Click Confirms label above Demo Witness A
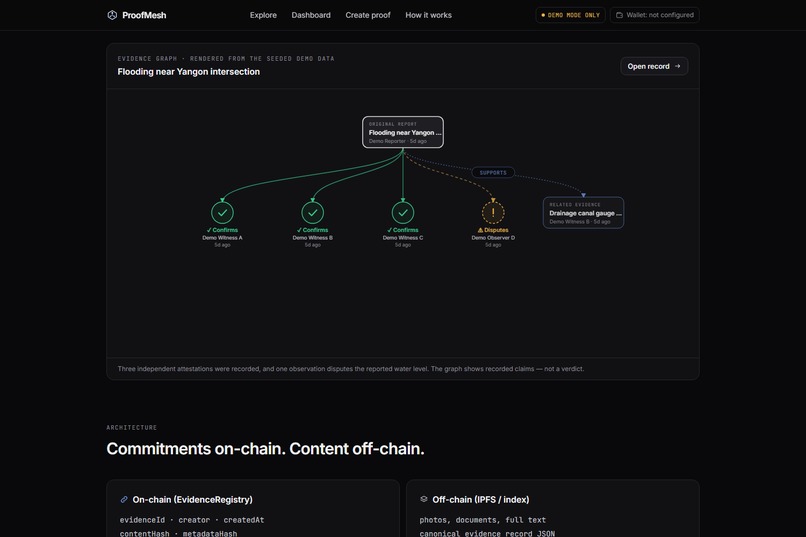The width and height of the screenshot is (806, 537). coord(222,230)
